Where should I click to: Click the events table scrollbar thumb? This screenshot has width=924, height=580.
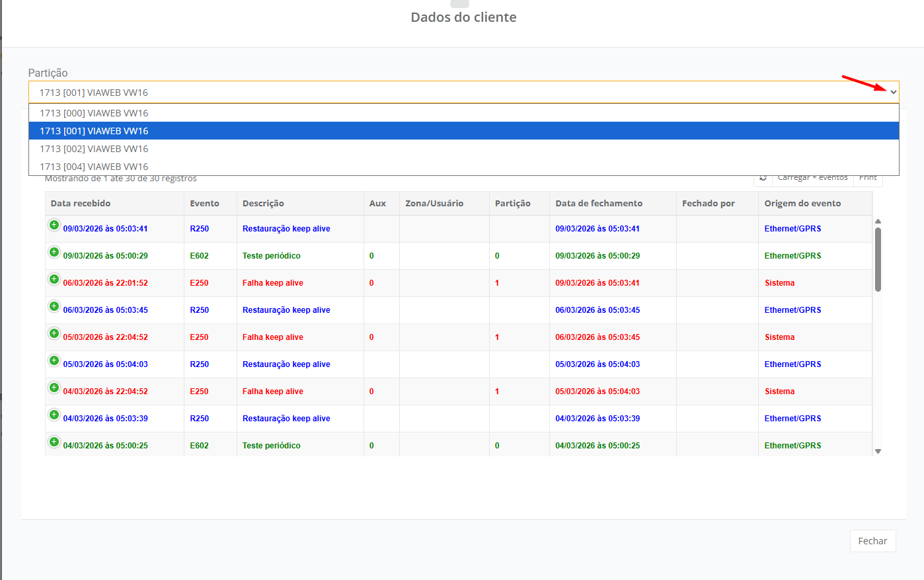[878, 259]
